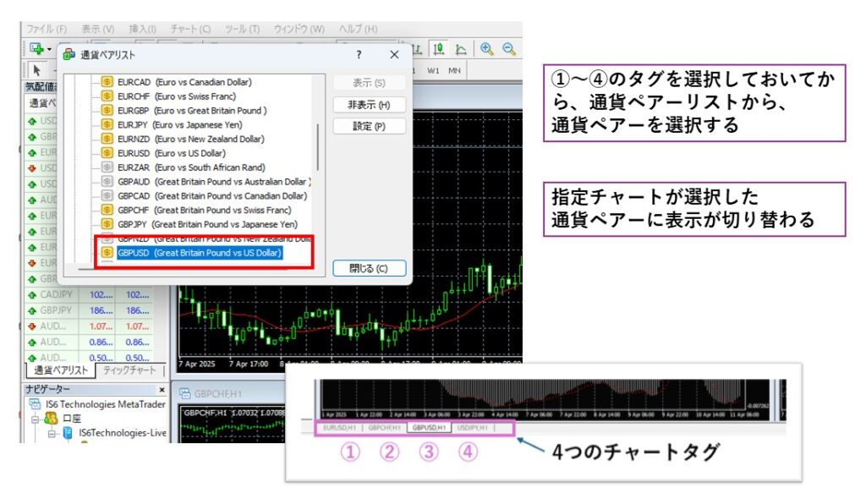Click the 閉じる (C) button

(369, 269)
